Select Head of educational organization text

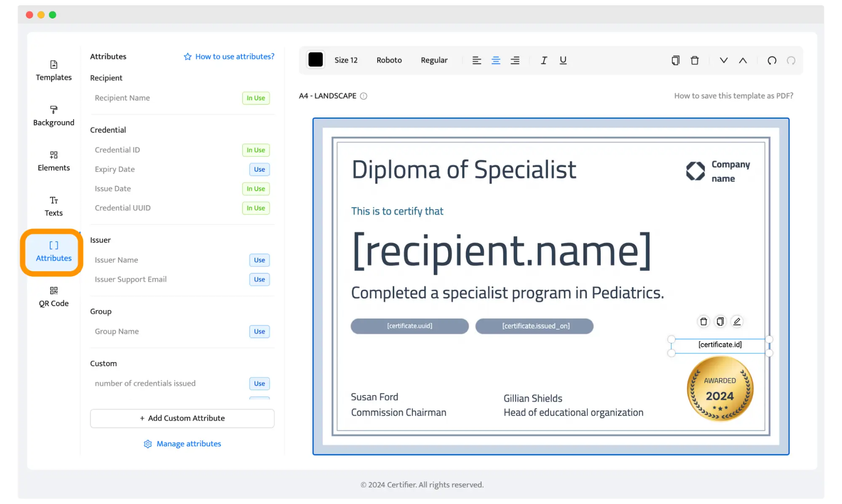pyautogui.click(x=573, y=413)
